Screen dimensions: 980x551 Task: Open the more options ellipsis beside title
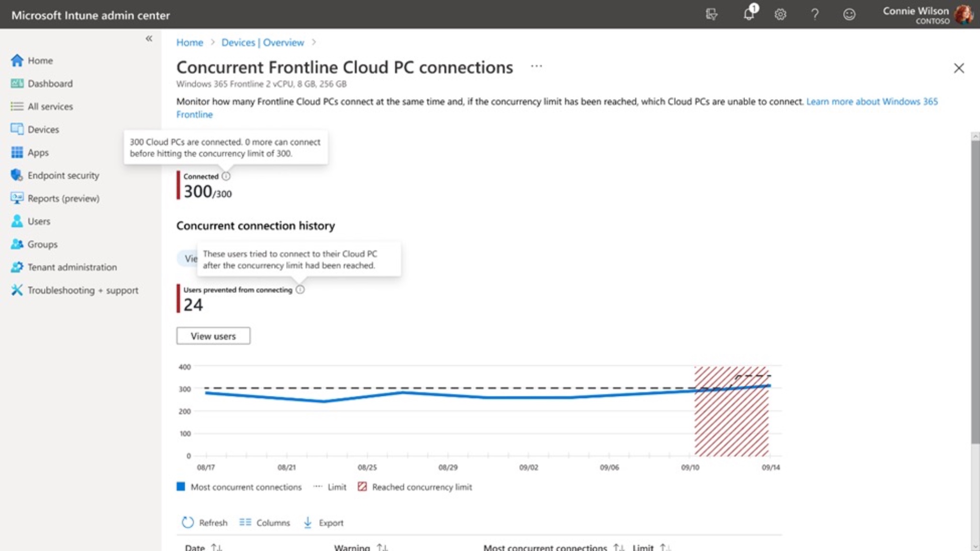536,66
